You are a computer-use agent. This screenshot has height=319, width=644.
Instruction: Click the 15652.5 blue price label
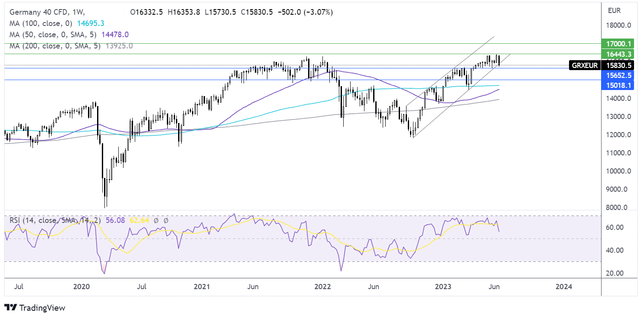pos(618,75)
